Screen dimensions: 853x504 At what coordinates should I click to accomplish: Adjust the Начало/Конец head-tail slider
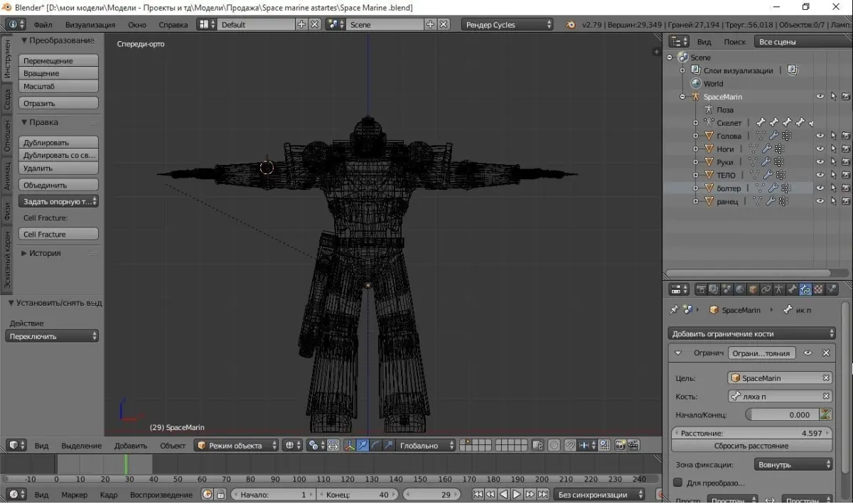[x=781, y=414]
